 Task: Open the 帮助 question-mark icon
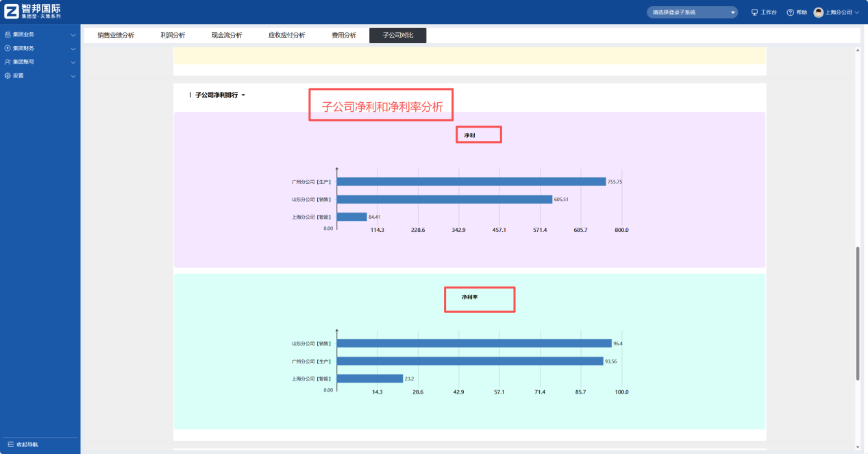[791, 11]
